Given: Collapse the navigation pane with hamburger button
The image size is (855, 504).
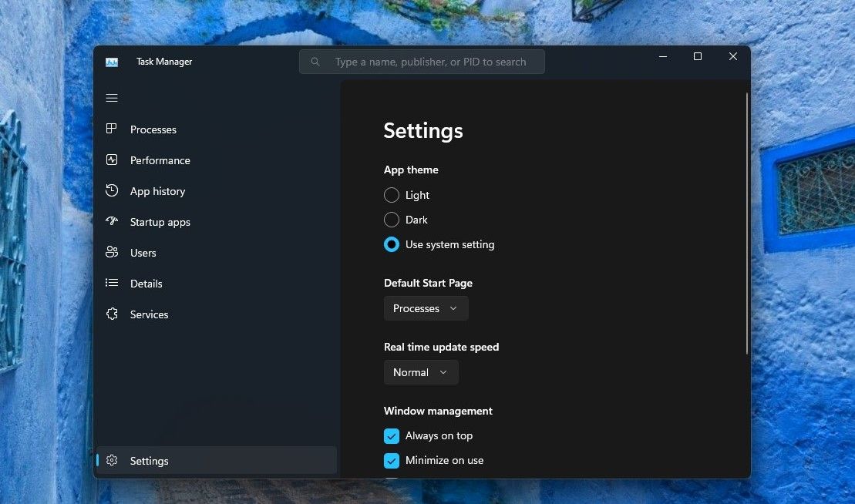Looking at the screenshot, I should [x=112, y=98].
